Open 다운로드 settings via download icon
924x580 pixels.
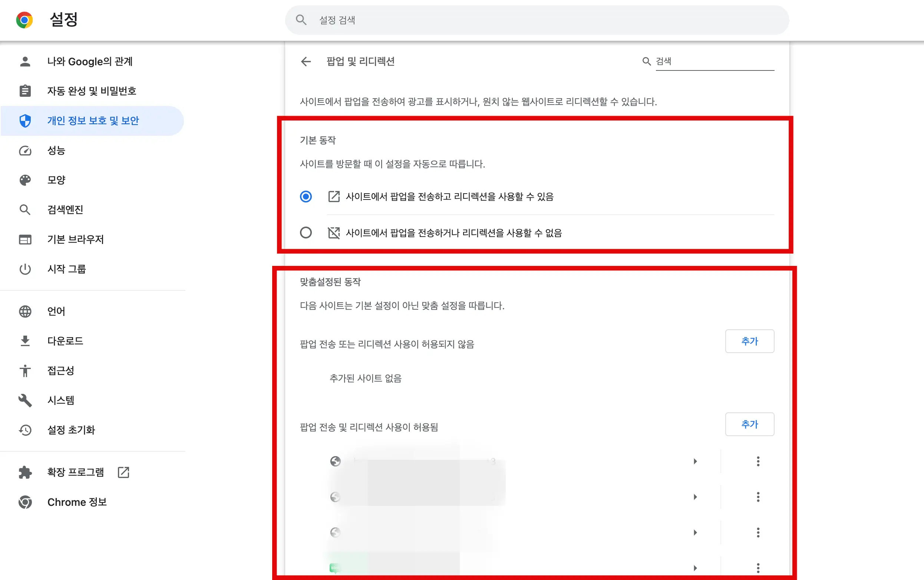point(25,341)
